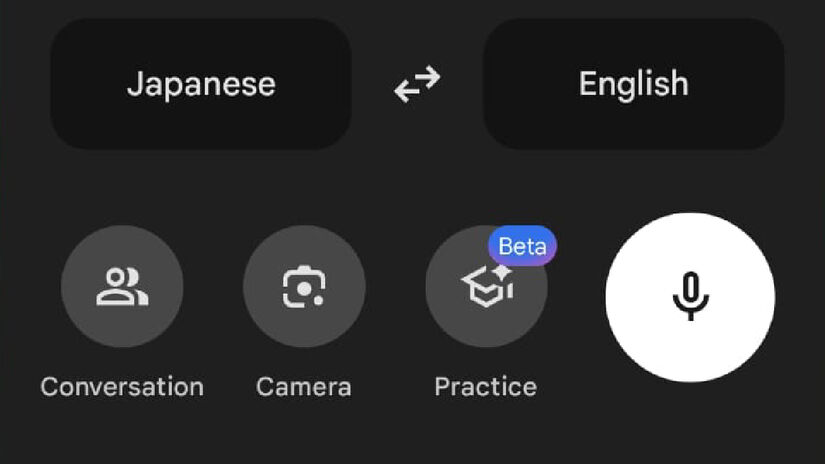Open Conversation mode via the people icon
The width and height of the screenshot is (825, 464).
[x=122, y=287]
